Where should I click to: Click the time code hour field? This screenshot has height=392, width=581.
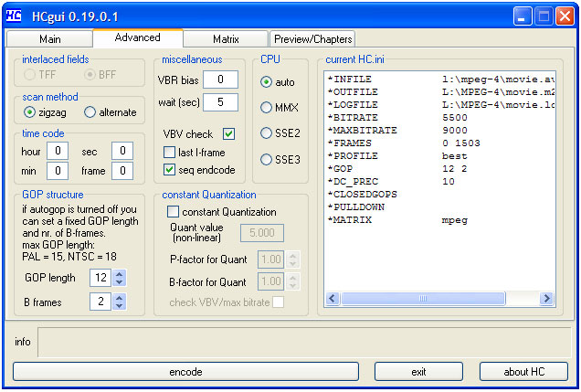tap(58, 151)
